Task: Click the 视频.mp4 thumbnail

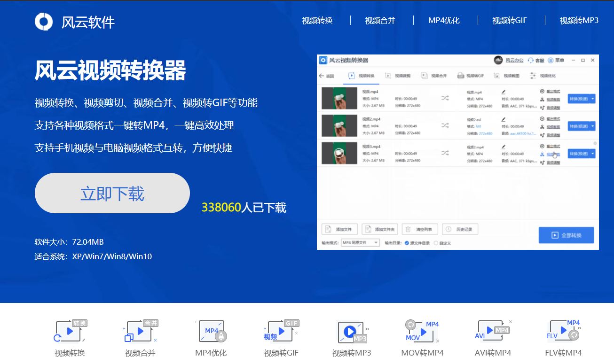Action: 339,99
